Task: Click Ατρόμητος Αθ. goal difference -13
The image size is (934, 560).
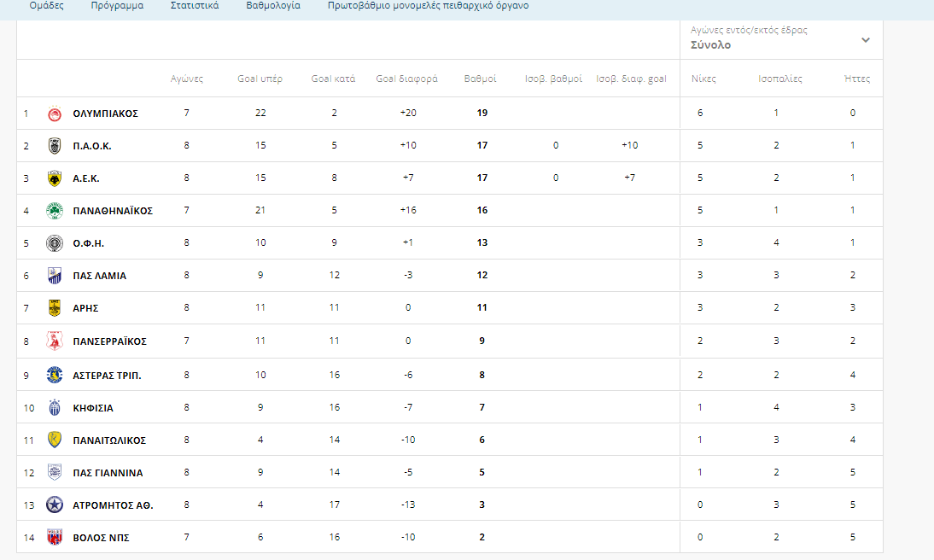Action: [408, 505]
